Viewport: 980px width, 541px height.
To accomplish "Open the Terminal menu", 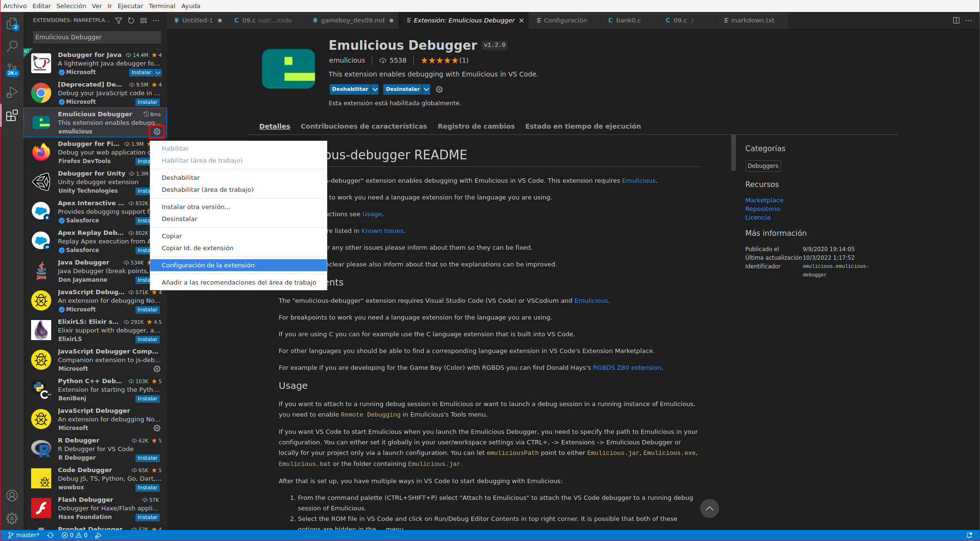I will click(x=162, y=6).
